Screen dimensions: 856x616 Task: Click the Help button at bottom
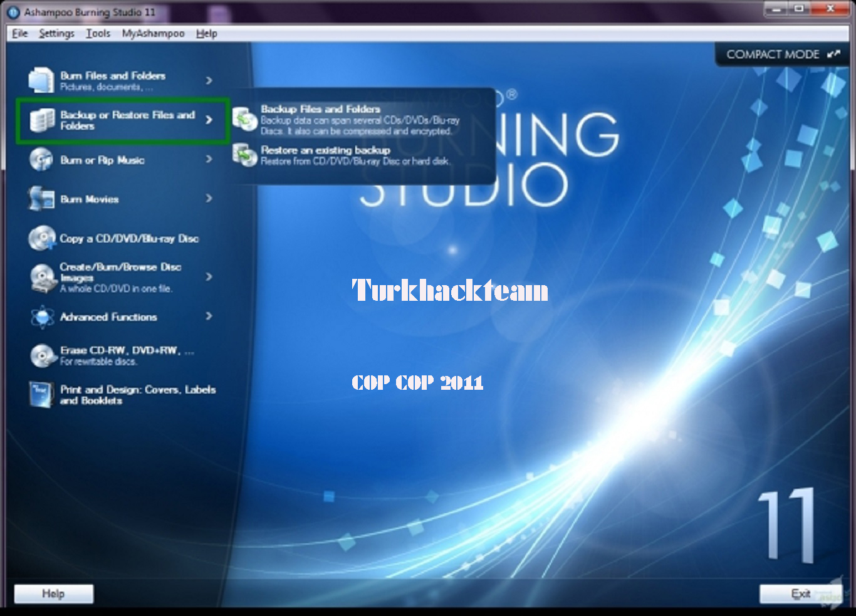coord(53,593)
